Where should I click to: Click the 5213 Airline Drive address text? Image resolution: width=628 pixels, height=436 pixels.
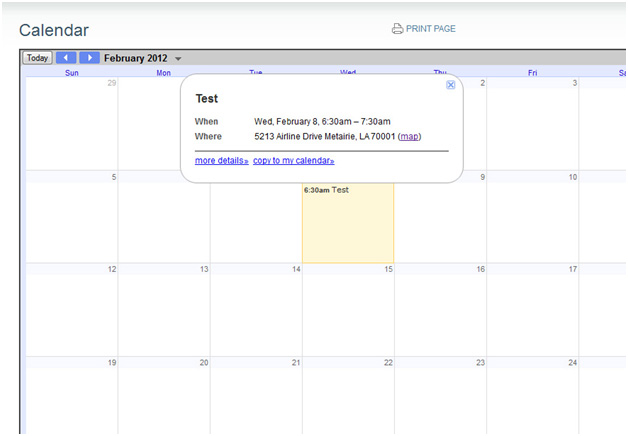point(325,137)
